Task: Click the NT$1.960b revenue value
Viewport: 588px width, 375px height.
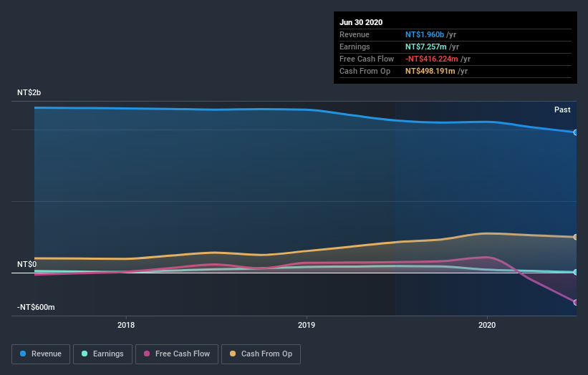Action: 425,34
